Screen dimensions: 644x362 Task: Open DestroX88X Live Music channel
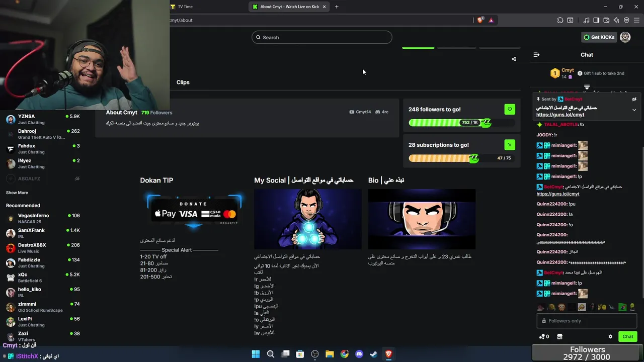tap(43, 248)
